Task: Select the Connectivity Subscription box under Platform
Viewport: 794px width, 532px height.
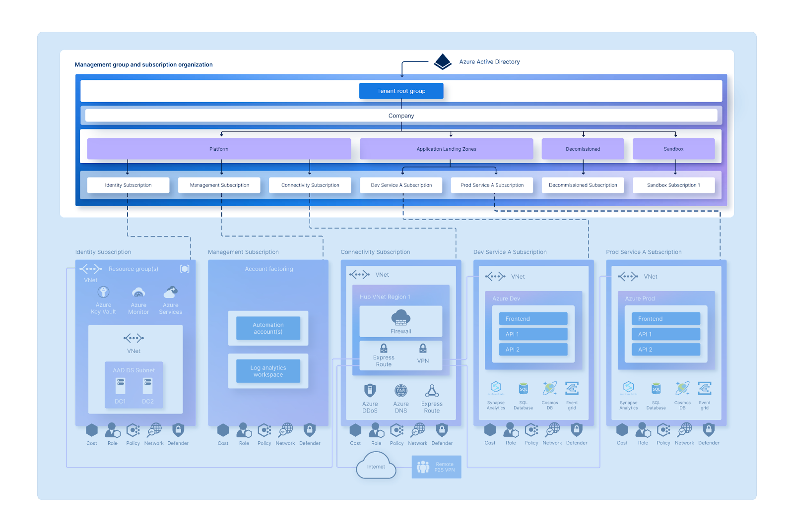Action: (310, 185)
